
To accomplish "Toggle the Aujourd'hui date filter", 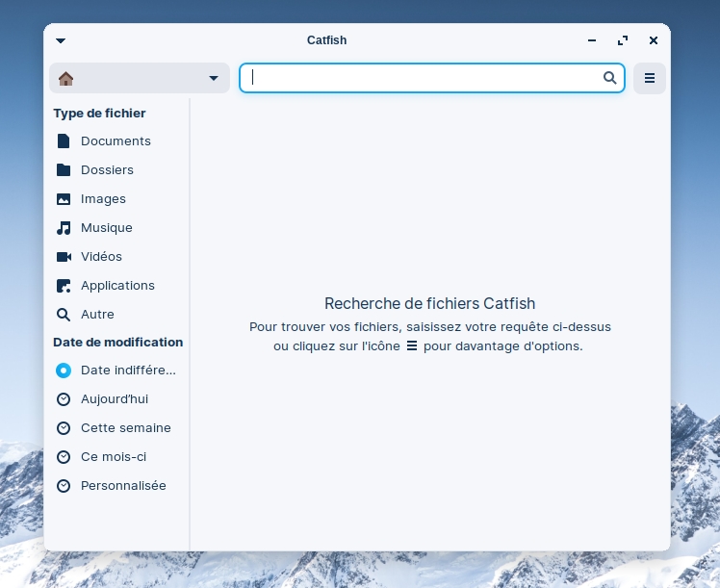I will [x=64, y=399].
